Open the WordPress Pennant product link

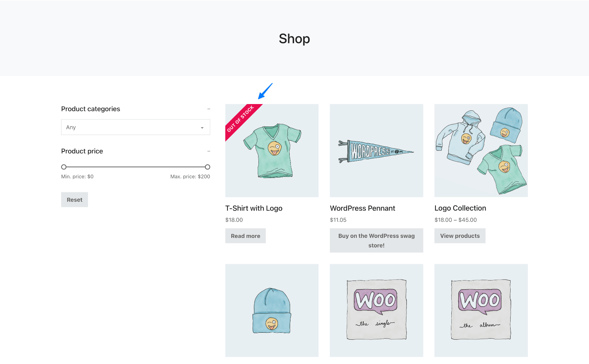[362, 208]
